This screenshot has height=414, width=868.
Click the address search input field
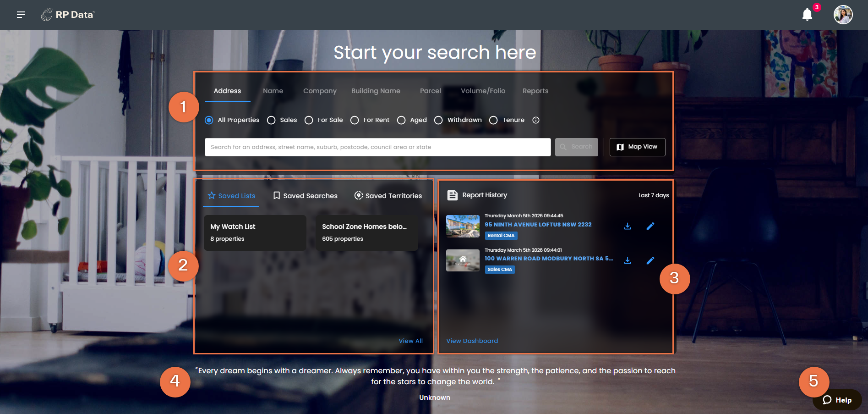tap(377, 147)
